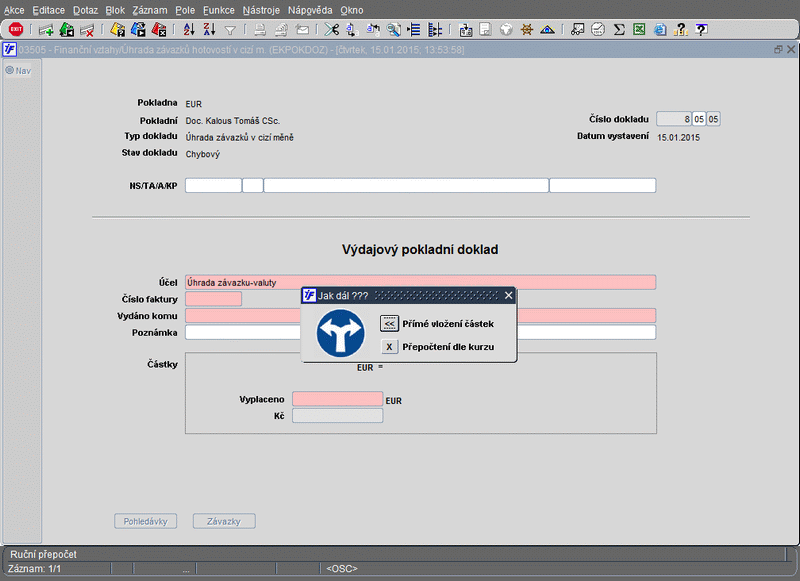This screenshot has width=800, height=581.
Task: Sort descending with the Z-A icon
Action: pyautogui.click(x=209, y=30)
